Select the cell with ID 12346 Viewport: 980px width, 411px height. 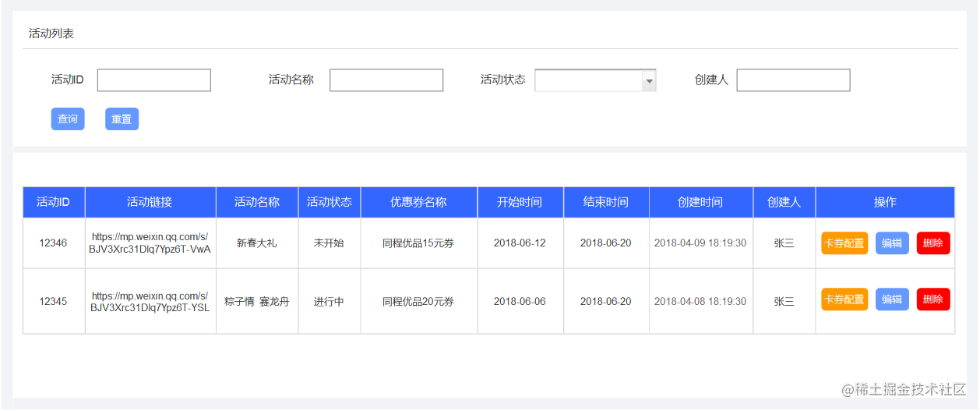[53, 243]
